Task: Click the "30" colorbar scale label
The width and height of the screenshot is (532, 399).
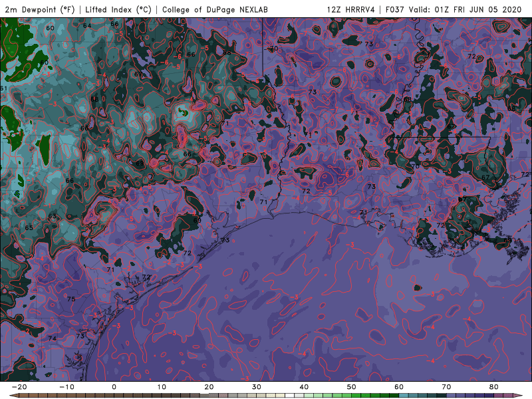Action: 257,387
